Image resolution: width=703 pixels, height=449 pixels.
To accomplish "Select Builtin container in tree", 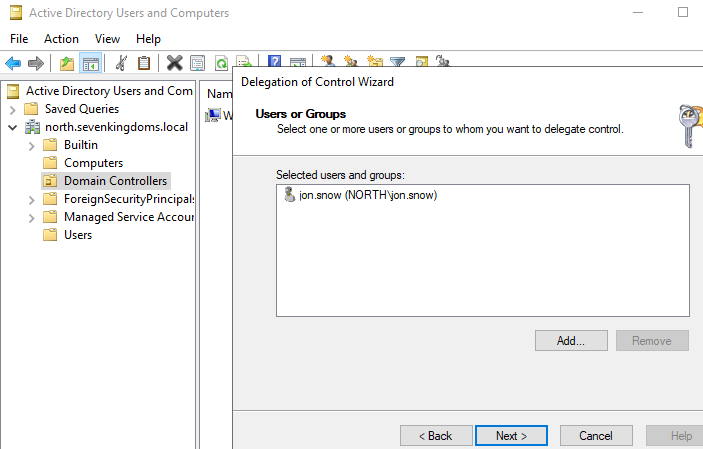I will [x=81, y=145].
